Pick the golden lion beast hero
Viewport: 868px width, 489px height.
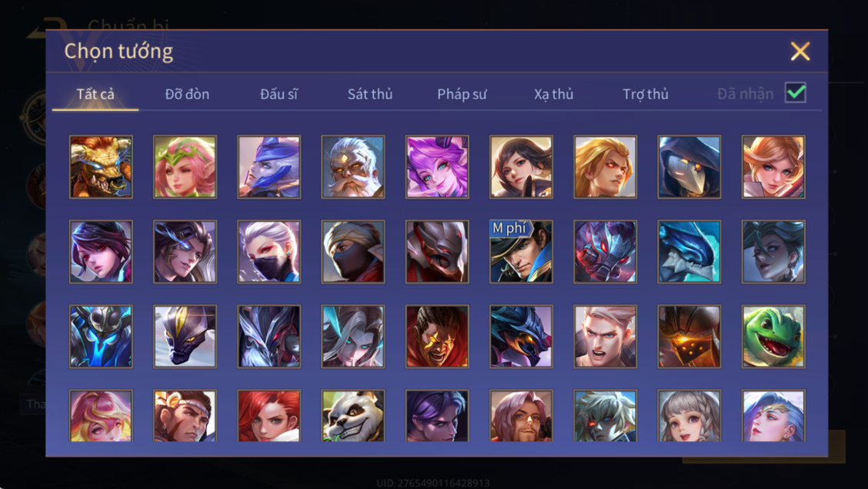pyautogui.click(x=101, y=166)
